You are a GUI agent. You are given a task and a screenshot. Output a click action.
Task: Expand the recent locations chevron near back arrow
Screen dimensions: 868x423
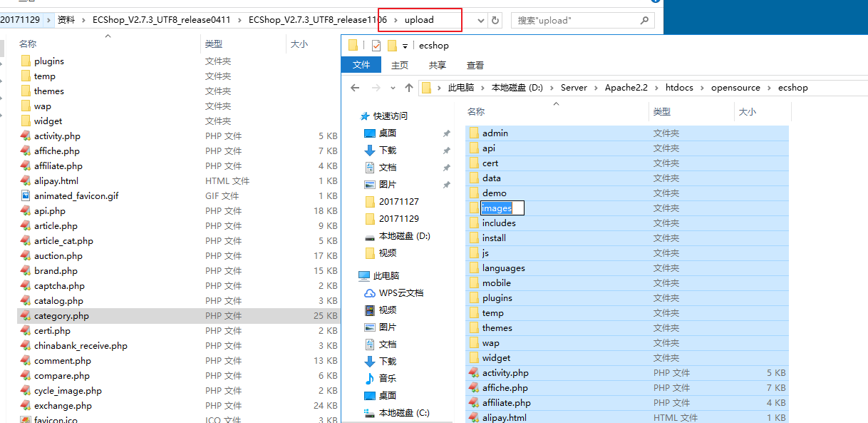click(x=392, y=88)
